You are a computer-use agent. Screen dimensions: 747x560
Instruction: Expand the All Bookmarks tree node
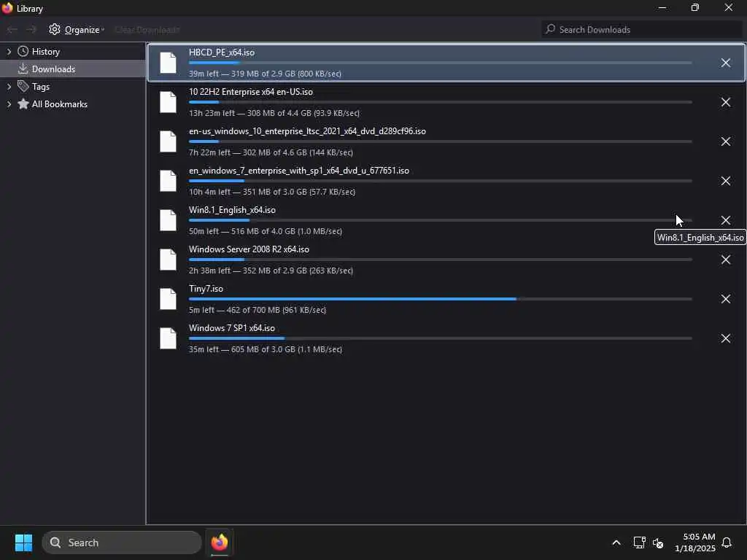(x=9, y=104)
